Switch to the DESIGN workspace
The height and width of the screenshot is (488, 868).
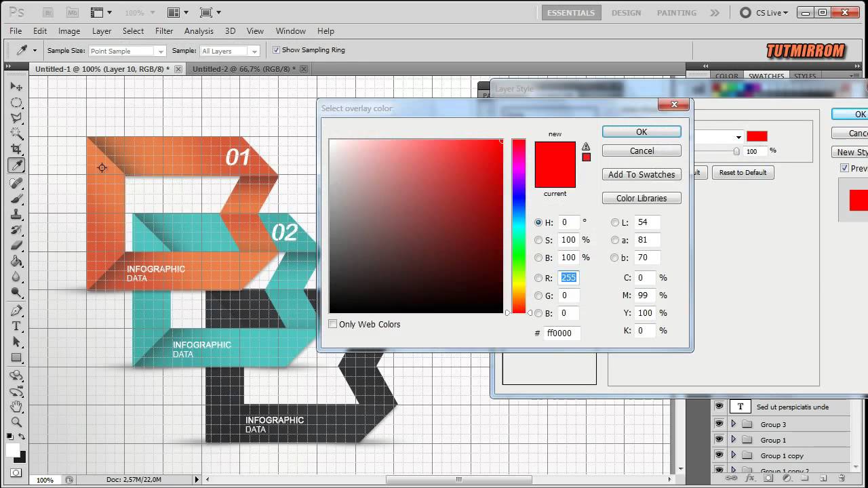[x=625, y=13]
